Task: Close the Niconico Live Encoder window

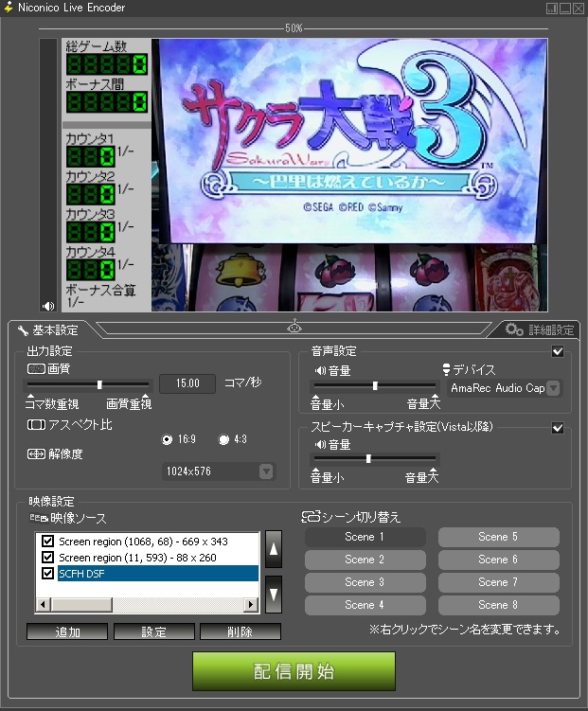Action: click(x=579, y=9)
